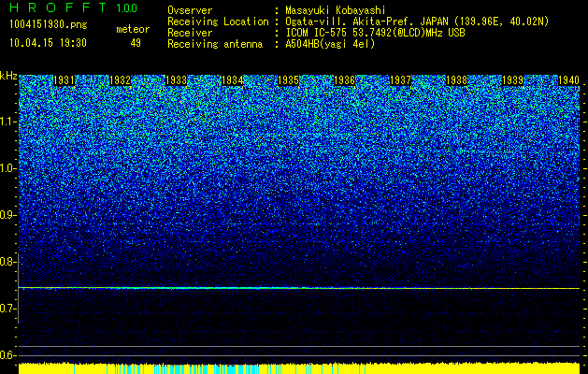Click the Receiver field label

[x=190, y=33]
